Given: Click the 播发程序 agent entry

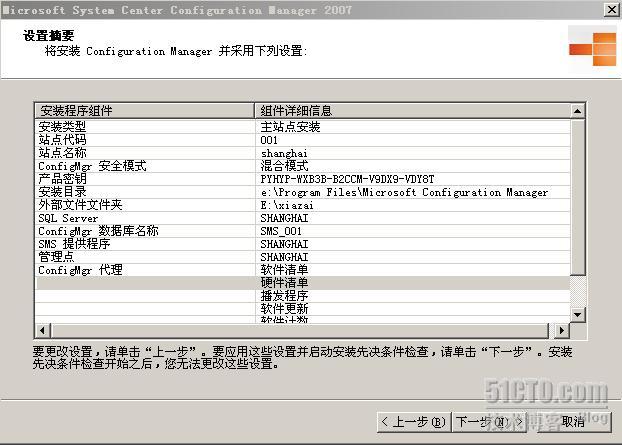Looking at the screenshot, I should [284, 296].
